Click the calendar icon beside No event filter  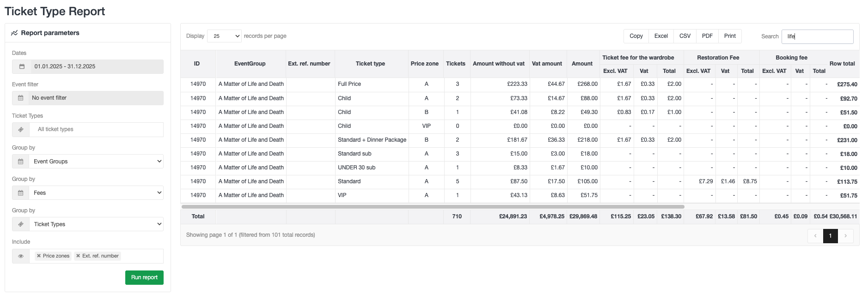tap(21, 98)
